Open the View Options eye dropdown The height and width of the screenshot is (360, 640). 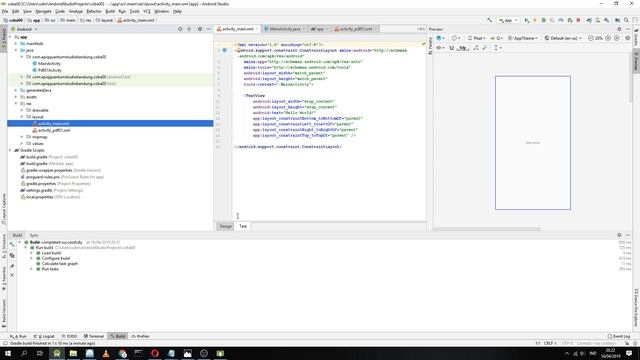(x=440, y=48)
